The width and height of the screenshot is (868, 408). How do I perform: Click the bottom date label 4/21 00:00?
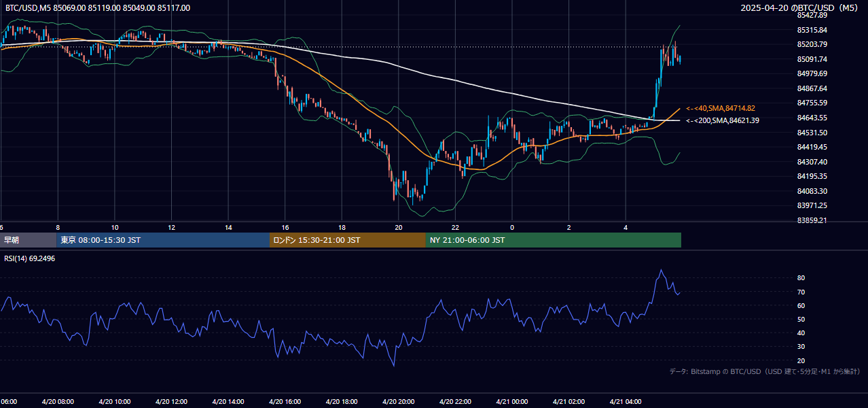[512, 402]
